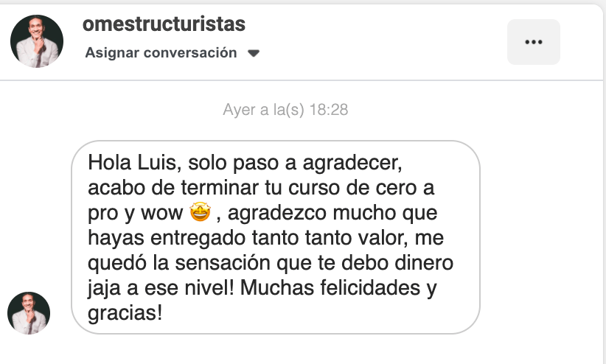Screen dimensions: 606x364
Task: Select the message bubble from the sender
Action: (x=276, y=237)
